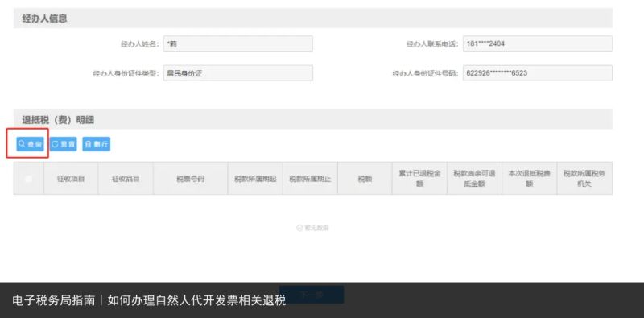This screenshot has width=644, height=318.
Task: Focus the 经办人姓名 name field
Action: pyautogui.click(x=237, y=43)
